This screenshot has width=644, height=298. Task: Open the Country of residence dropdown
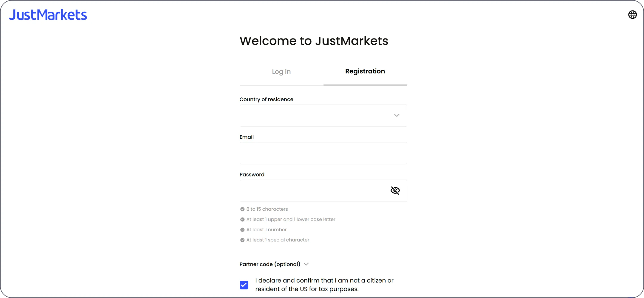click(x=316, y=116)
